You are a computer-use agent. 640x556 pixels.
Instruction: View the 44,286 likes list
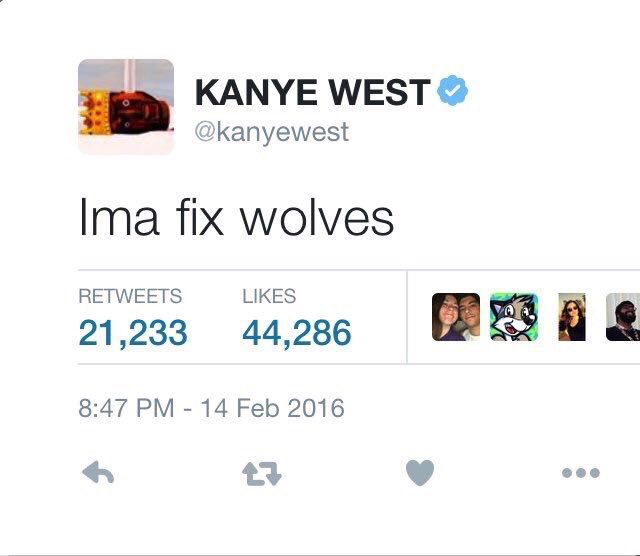click(297, 333)
